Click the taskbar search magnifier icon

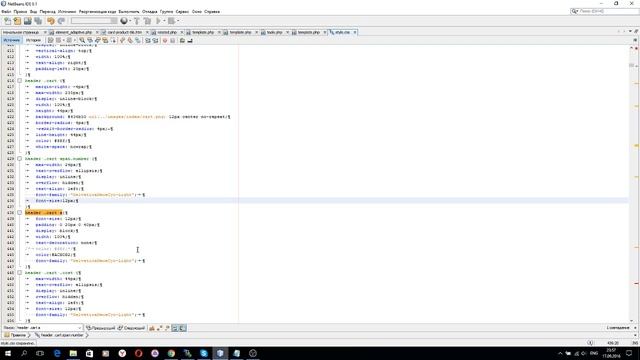point(24,353)
